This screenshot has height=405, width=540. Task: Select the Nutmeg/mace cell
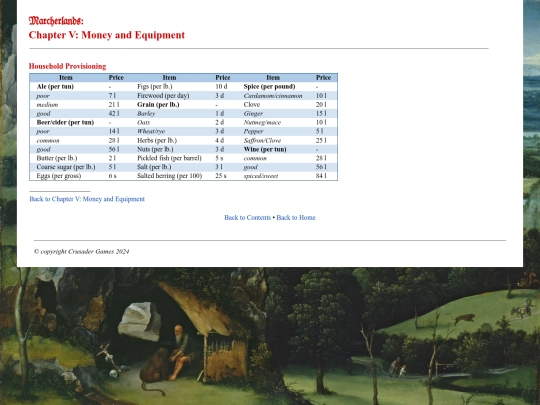pos(262,122)
